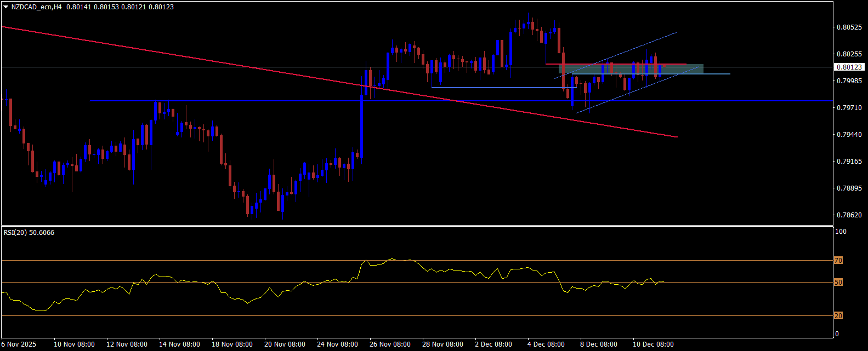The height and width of the screenshot is (351, 868).
Task: Click the 8 Dec 08:00 time label
Action: pyautogui.click(x=599, y=344)
